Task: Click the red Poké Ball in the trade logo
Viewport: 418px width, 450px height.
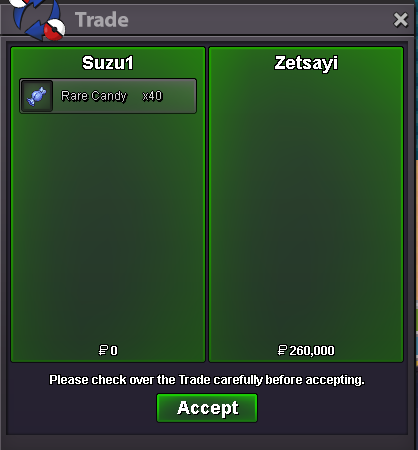Action: [55, 30]
